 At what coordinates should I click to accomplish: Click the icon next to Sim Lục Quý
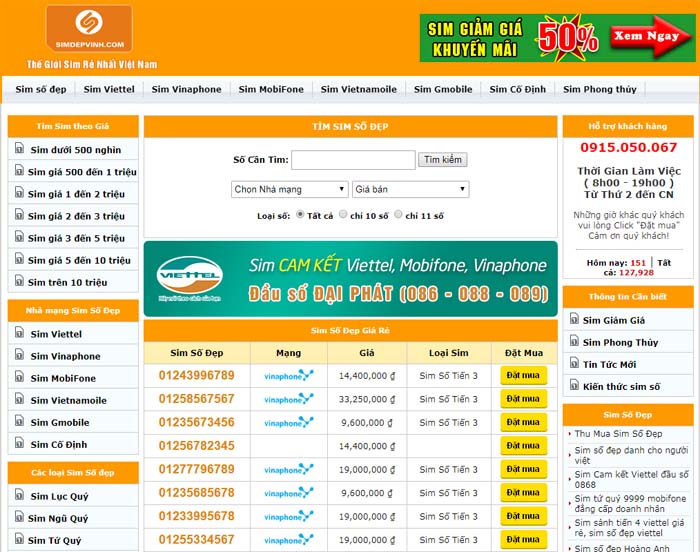[x=19, y=496]
